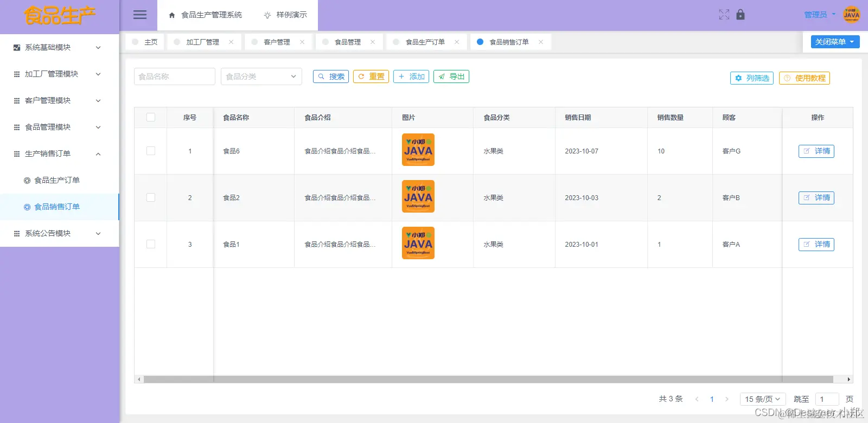868x423 pixels.
Task: Go to the previous page arrow
Action: pos(697,399)
